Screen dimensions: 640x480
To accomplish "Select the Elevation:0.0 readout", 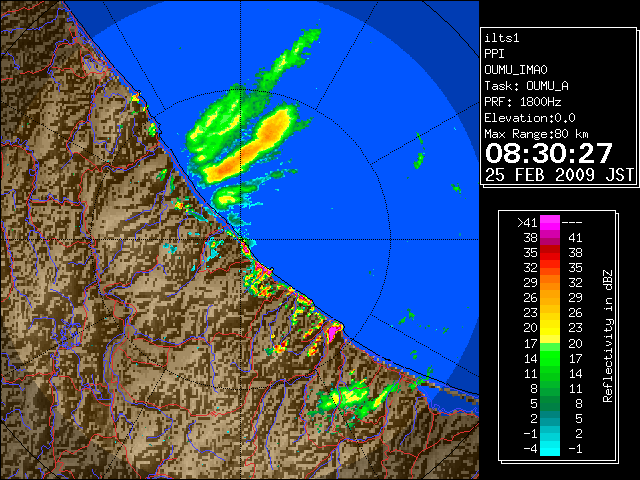I will coord(530,118).
